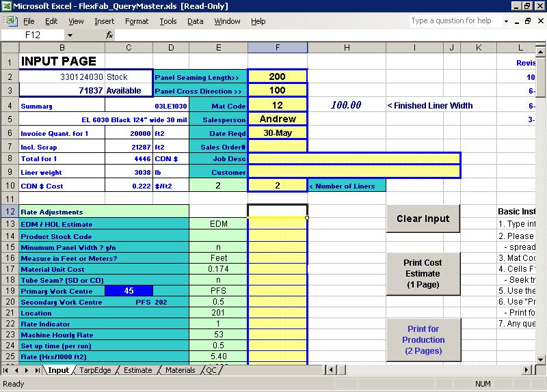Switch to the TarpEdge sheet tab
The image size is (547, 392).
point(95,370)
